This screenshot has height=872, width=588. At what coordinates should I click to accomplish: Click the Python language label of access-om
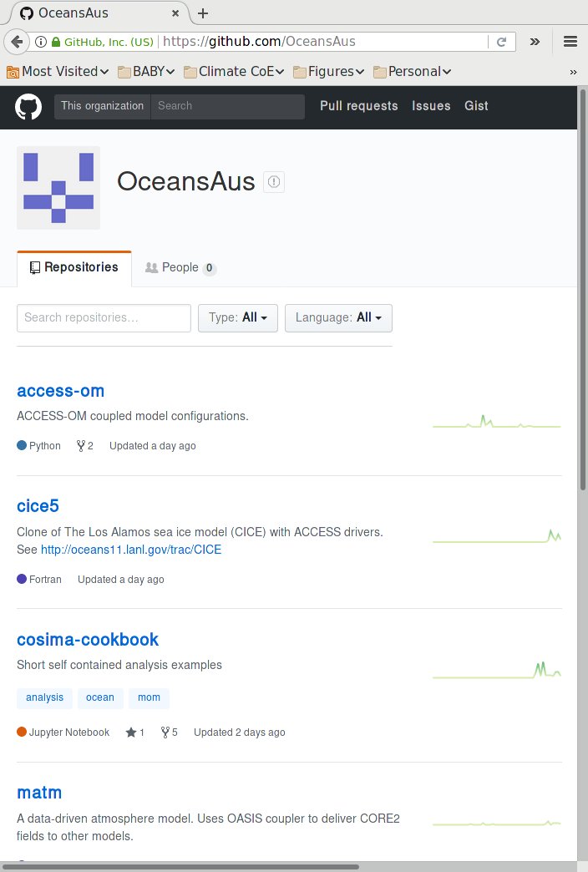[x=39, y=445]
